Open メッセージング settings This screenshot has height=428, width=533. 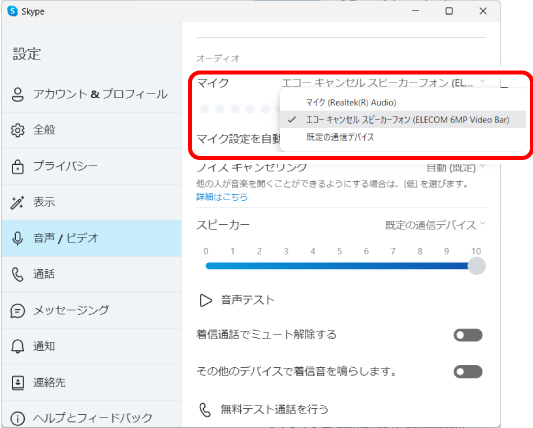point(92,310)
